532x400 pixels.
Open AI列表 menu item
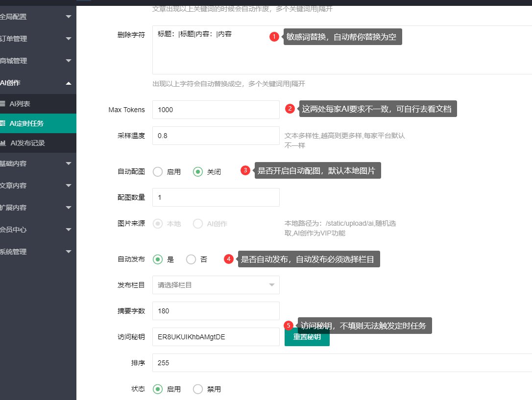coord(38,104)
